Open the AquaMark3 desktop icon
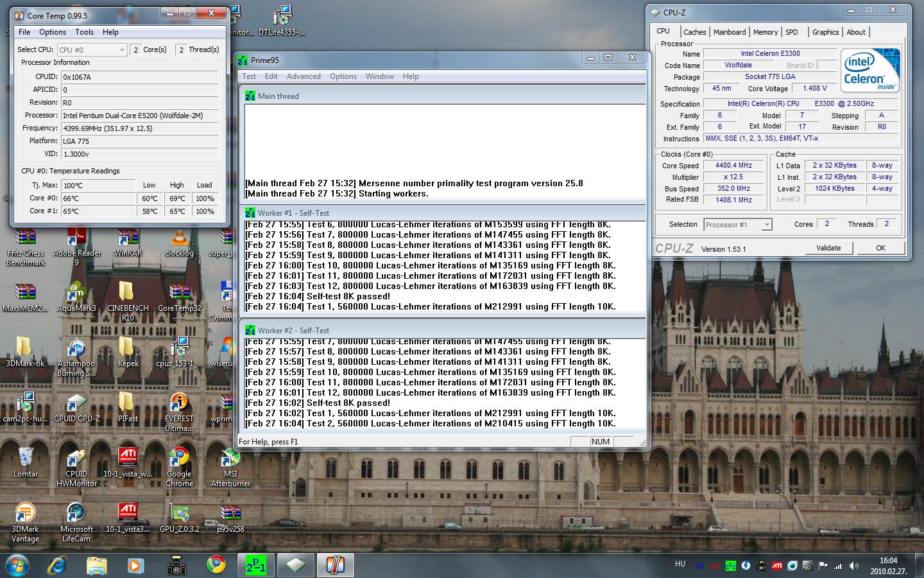 click(x=76, y=299)
